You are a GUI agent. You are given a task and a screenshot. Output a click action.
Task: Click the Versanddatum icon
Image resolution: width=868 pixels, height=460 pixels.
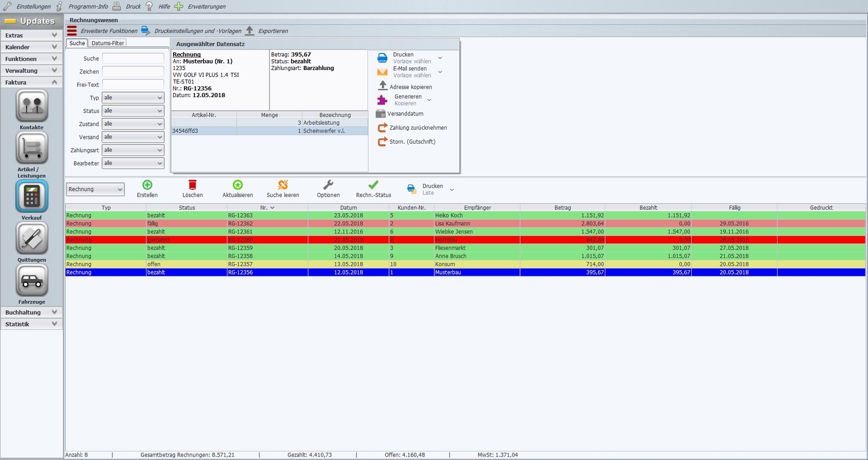pyautogui.click(x=380, y=114)
